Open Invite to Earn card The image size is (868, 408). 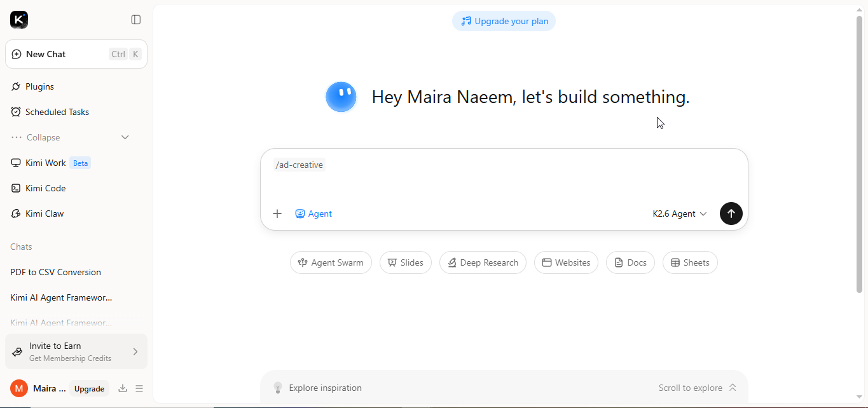click(x=76, y=351)
